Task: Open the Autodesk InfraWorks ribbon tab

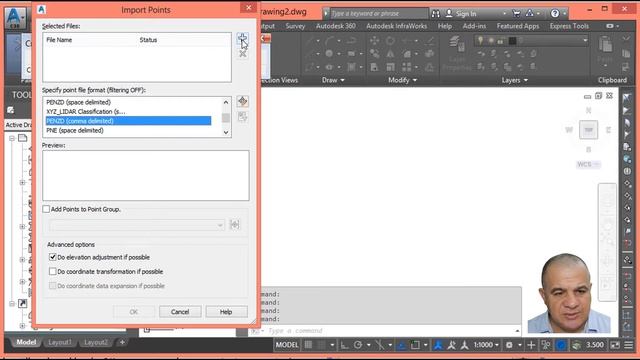Action: click(396, 26)
